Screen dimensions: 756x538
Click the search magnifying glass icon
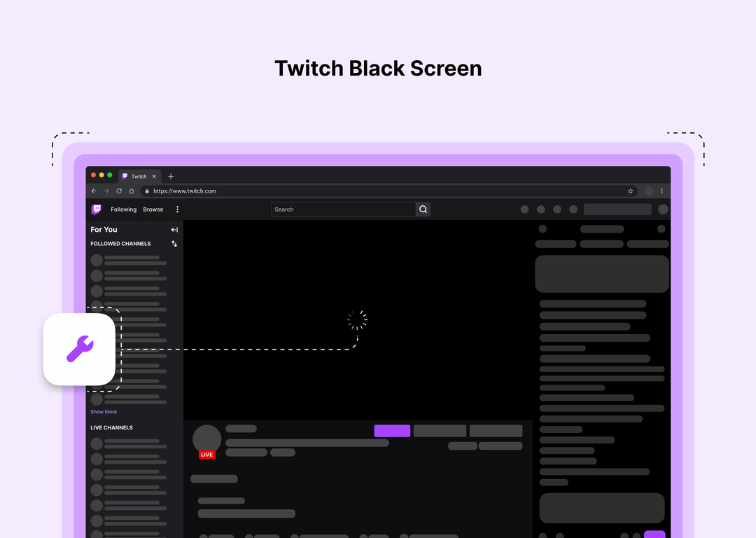[423, 209]
